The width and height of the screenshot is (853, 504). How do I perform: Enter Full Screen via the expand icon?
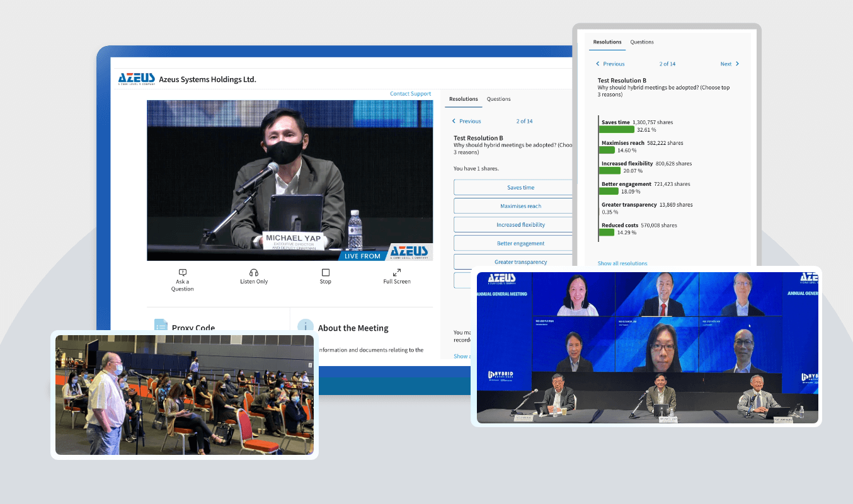point(396,273)
